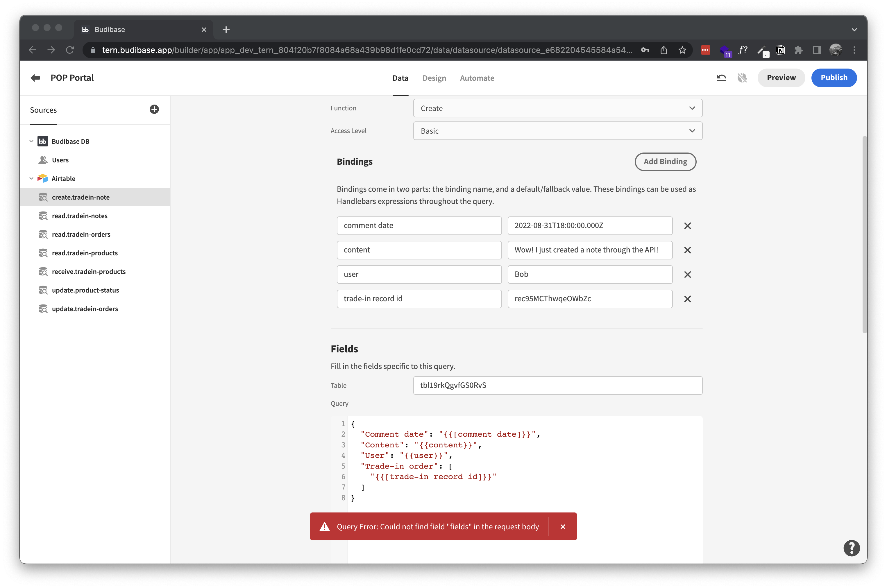Screen dimensions: 887x588
Task: Open the Access Level dropdown set to Basic
Action: [557, 131]
